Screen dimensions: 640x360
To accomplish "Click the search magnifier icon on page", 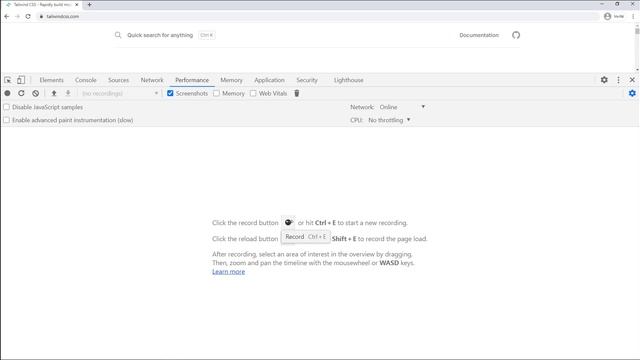I will tap(118, 35).
